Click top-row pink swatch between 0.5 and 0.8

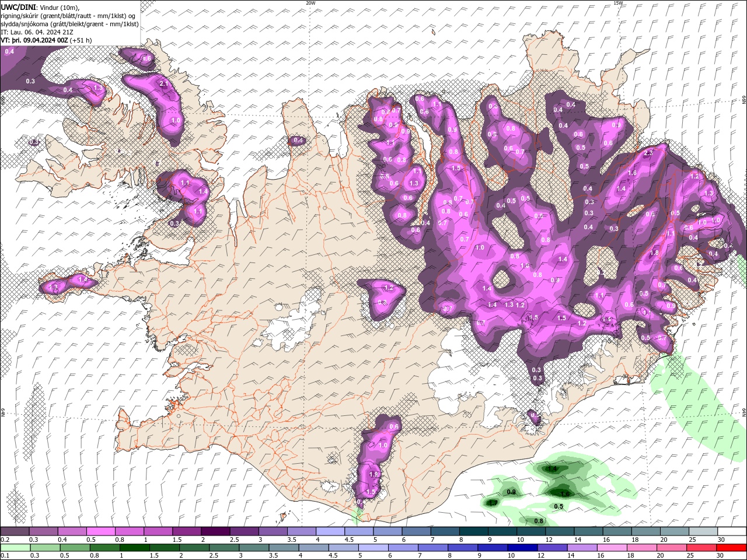tap(101, 531)
